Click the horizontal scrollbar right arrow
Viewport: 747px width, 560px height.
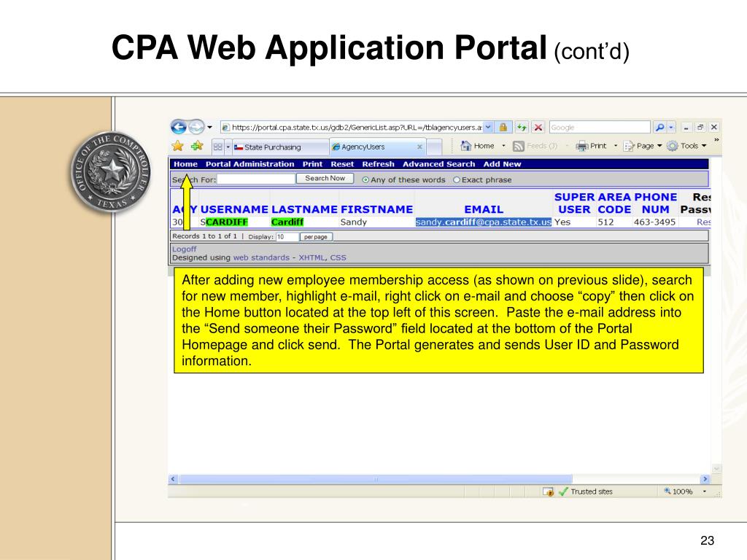click(705, 479)
